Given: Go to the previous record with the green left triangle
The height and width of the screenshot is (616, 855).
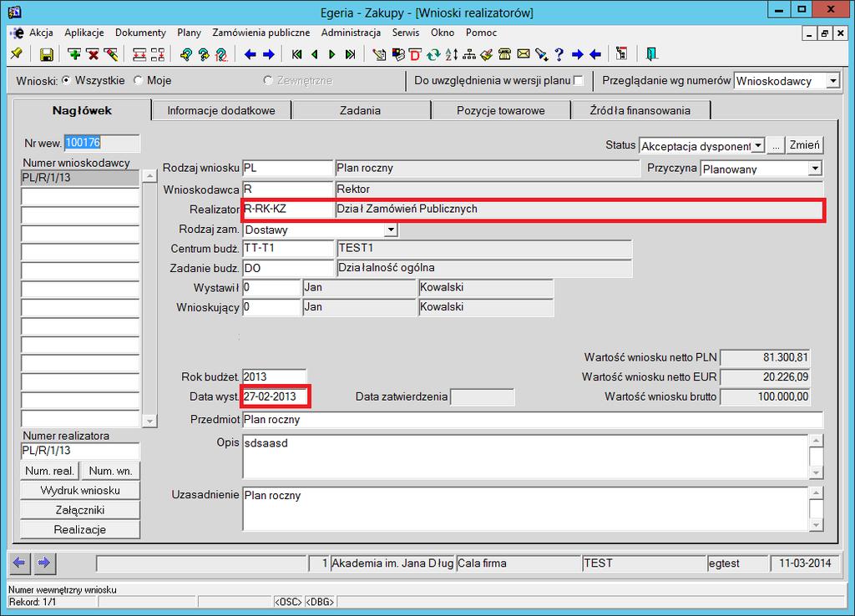Looking at the screenshot, I should click(x=315, y=54).
